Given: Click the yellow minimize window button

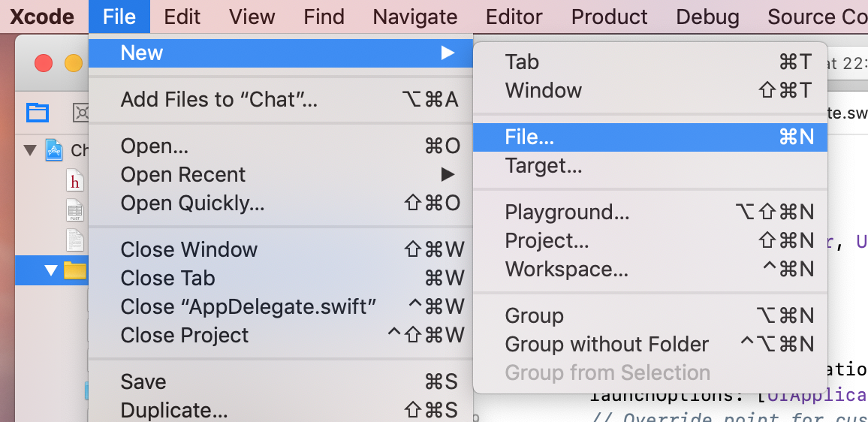Looking at the screenshot, I should [x=74, y=63].
